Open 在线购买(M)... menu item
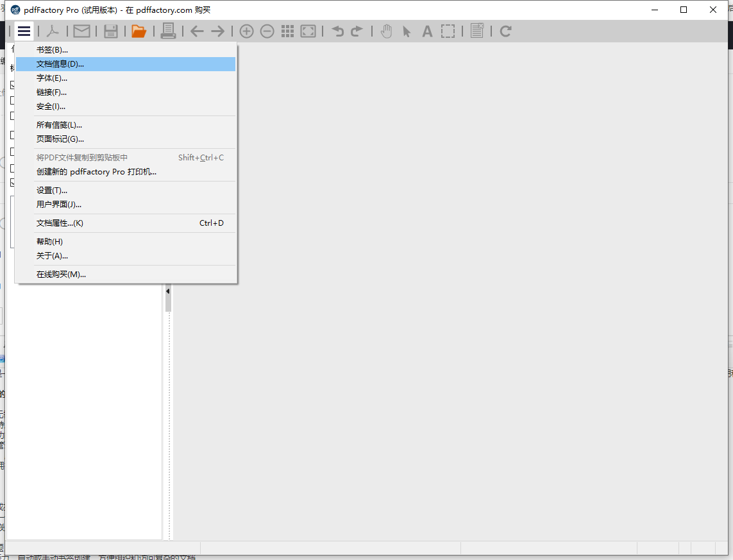Viewport: 733px width, 560px height. click(x=61, y=275)
